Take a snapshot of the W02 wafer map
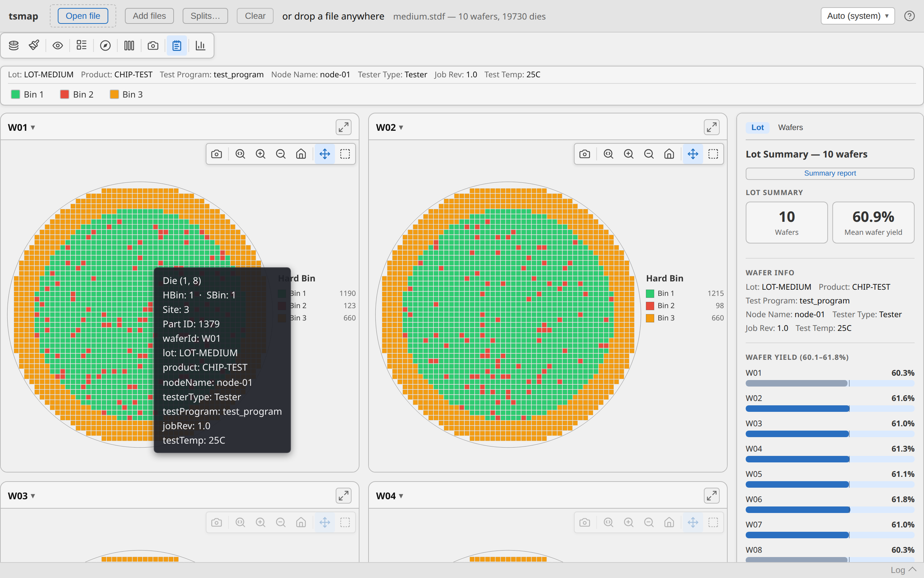Screen dimensions: 924x578 coord(585,154)
